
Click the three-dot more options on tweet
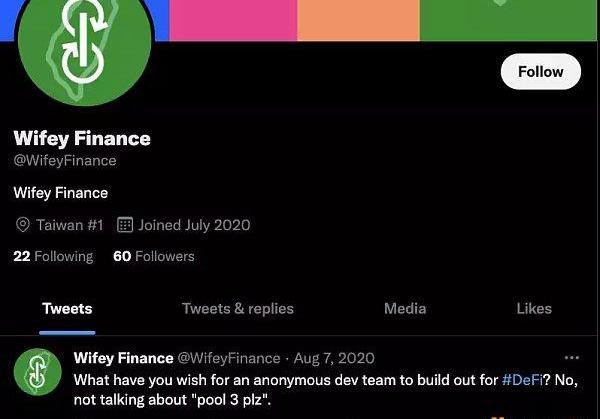571,358
